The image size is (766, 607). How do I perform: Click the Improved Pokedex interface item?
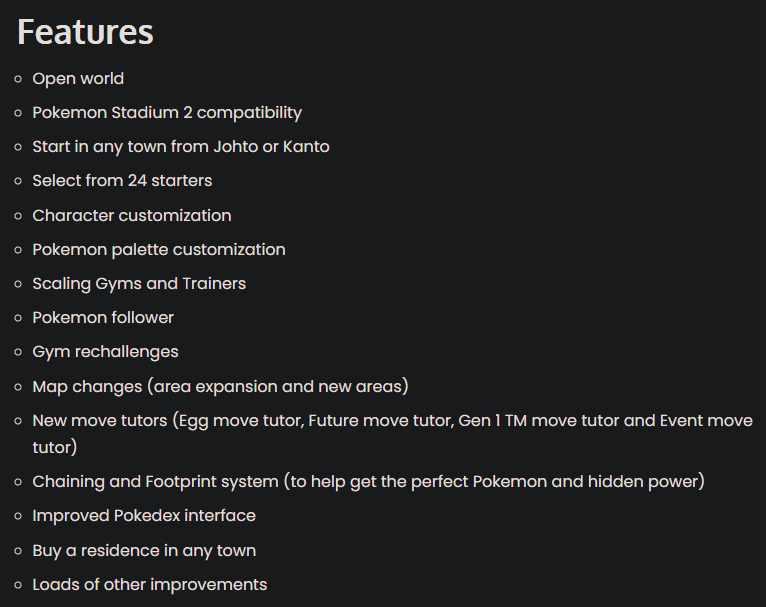(x=144, y=516)
